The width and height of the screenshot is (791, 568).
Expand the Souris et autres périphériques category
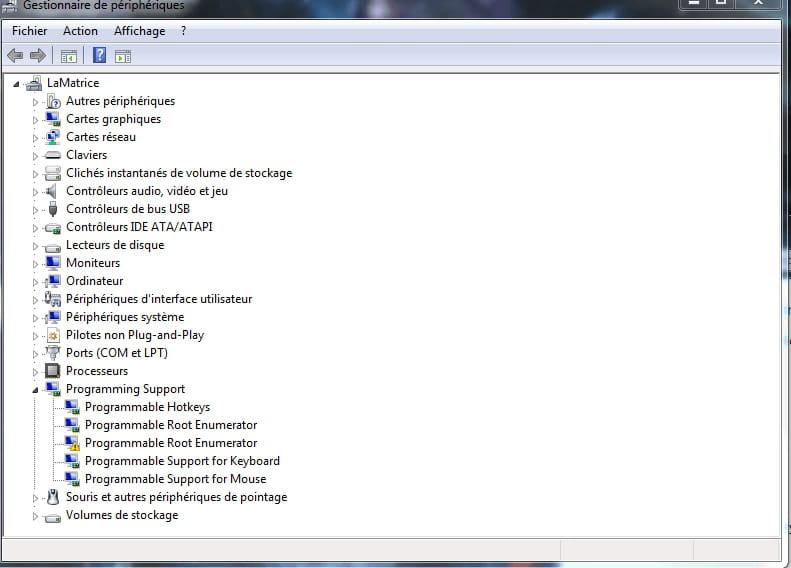[x=35, y=498]
